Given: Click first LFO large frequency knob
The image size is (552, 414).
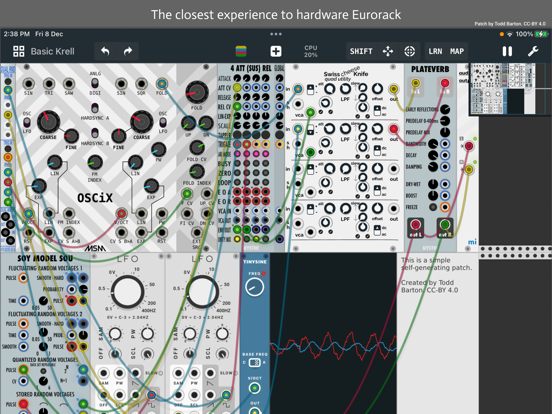Looking at the screenshot, I should [127, 292].
